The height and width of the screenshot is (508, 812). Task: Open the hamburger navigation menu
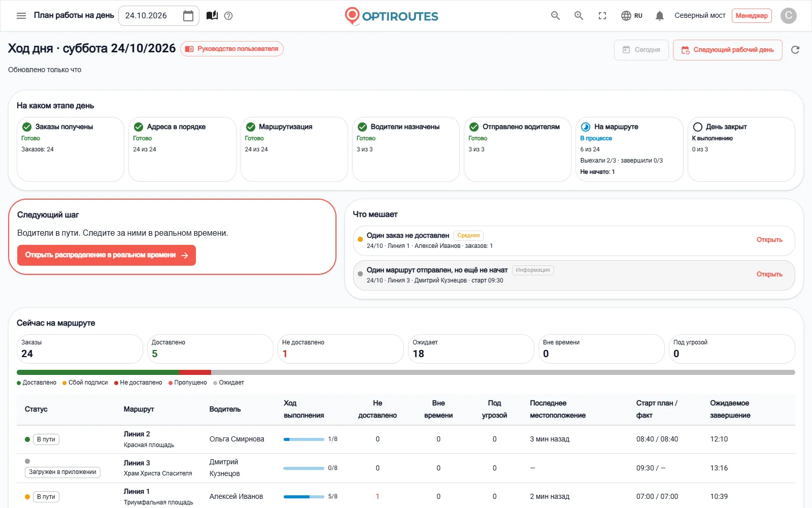(21, 16)
